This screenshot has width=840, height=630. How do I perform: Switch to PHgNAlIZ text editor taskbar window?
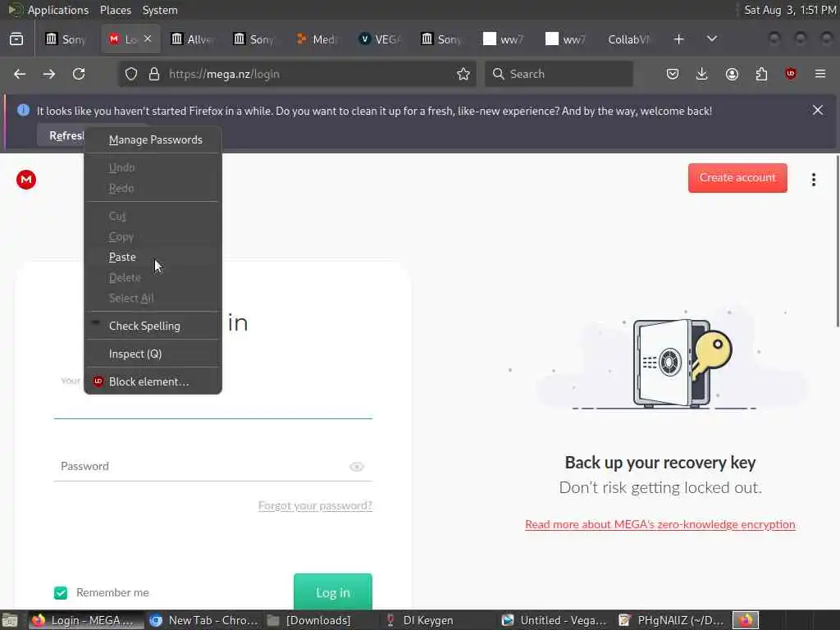click(x=671, y=620)
